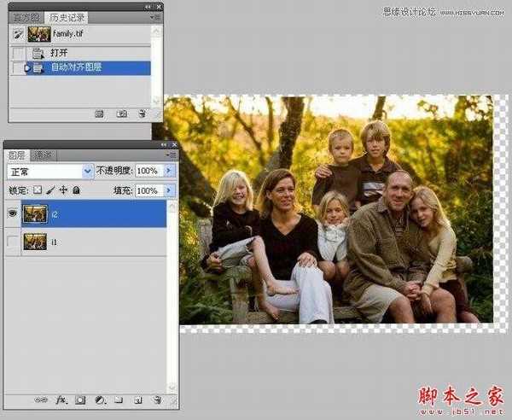Create new adjustment layer icon
This screenshot has width=512, height=420.
(x=100, y=400)
